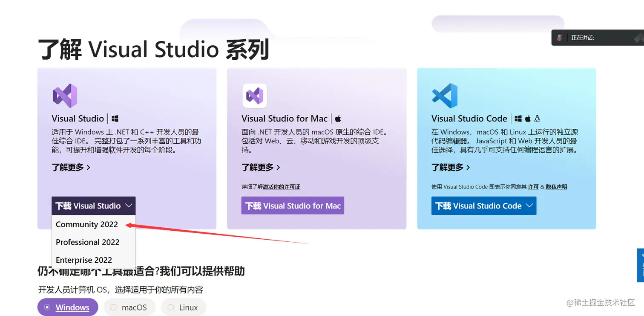Image resolution: width=644 pixels, height=316 pixels.
Task: Open 了解更多 under Visual Studio
Action: [71, 167]
